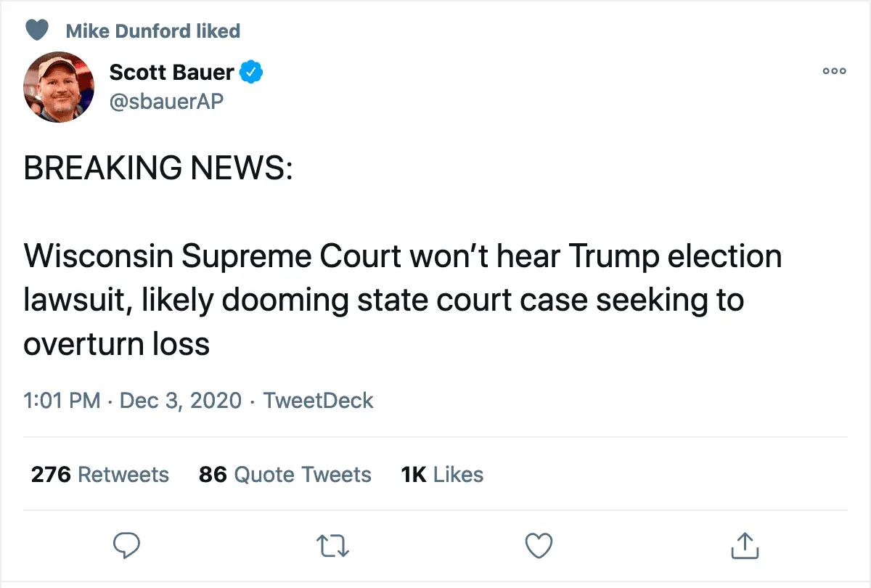Image resolution: width=871 pixels, height=588 pixels.
Task: Open the share tweet icon
Action: (x=745, y=546)
